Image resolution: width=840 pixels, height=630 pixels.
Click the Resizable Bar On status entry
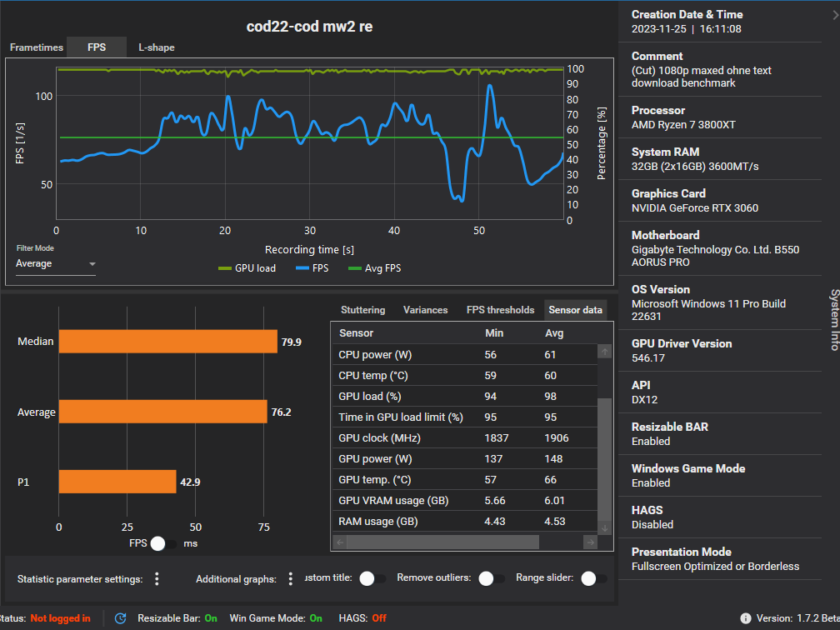[177, 618]
